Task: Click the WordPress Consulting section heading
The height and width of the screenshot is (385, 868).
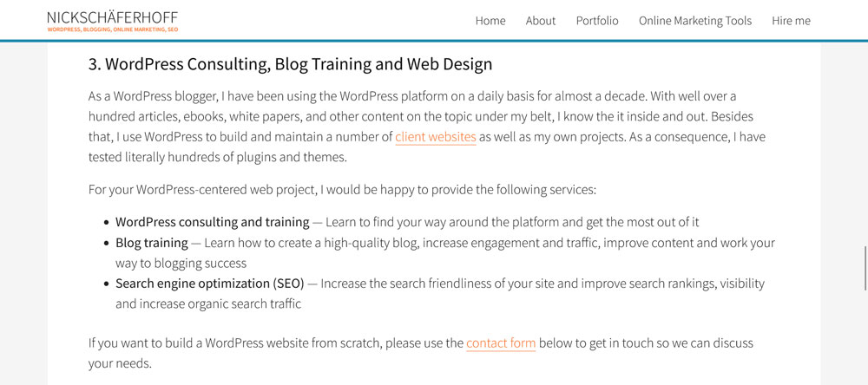Action: pyautogui.click(x=290, y=64)
